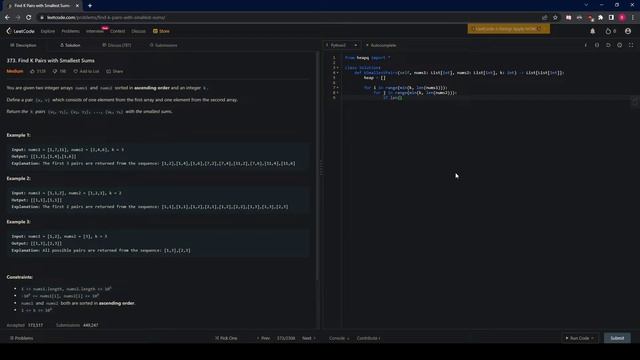The width and height of the screenshot is (640, 360).
Task: Switch to the Discuss (197) tab
Action: (117, 45)
